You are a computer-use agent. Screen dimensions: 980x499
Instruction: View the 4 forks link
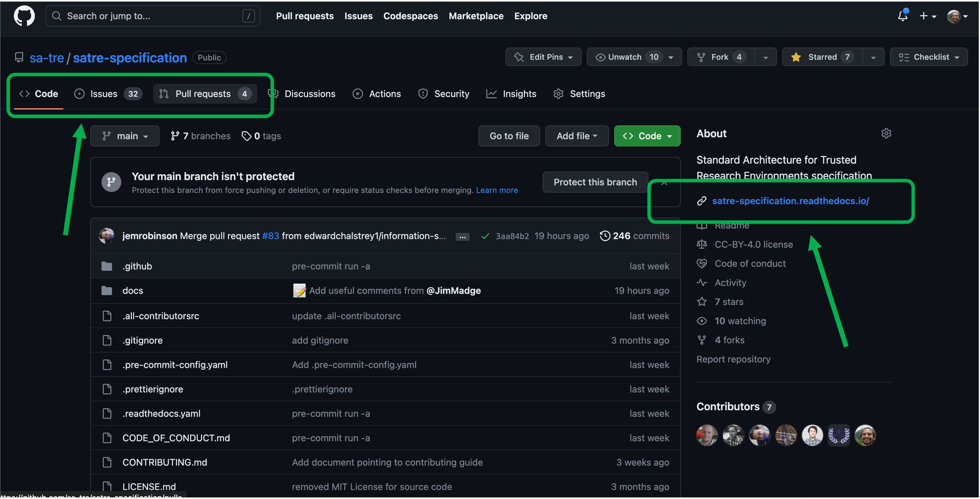729,340
